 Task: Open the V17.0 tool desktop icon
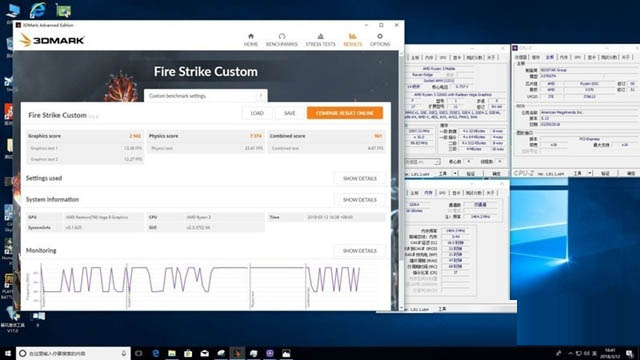coord(12,320)
